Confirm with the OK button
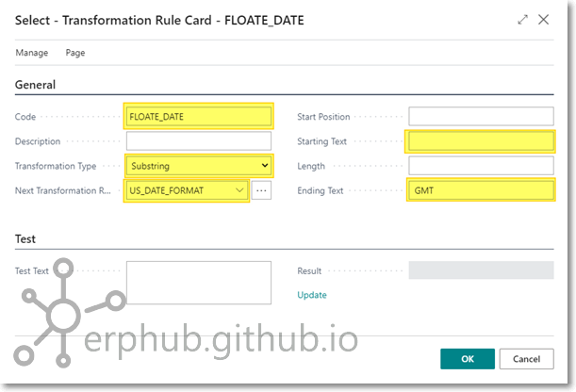Viewport: 576px width, 392px height. [467, 359]
